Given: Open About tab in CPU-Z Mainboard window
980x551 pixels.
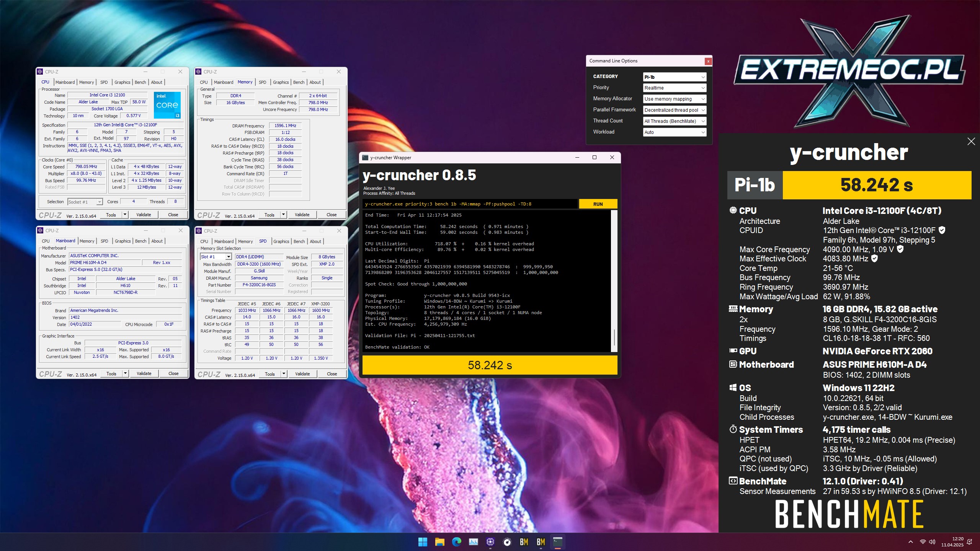Looking at the screenshot, I should click(x=157, y=241).
